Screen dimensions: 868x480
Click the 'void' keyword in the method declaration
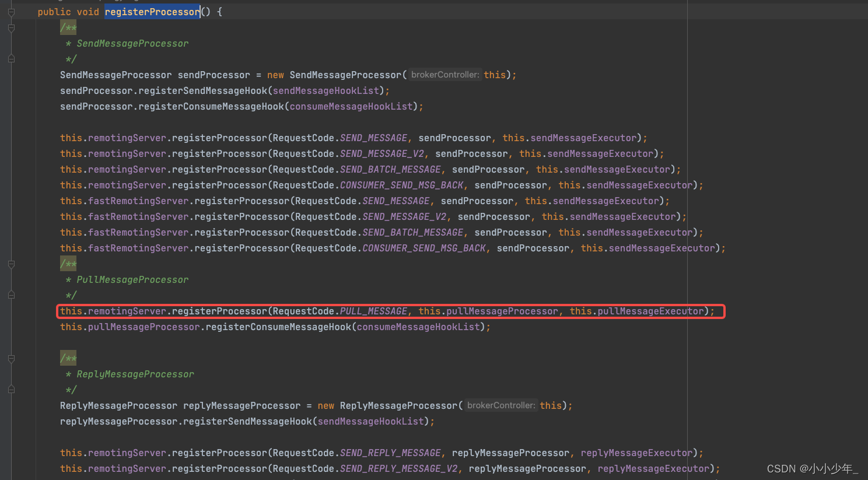pos(87,12)
